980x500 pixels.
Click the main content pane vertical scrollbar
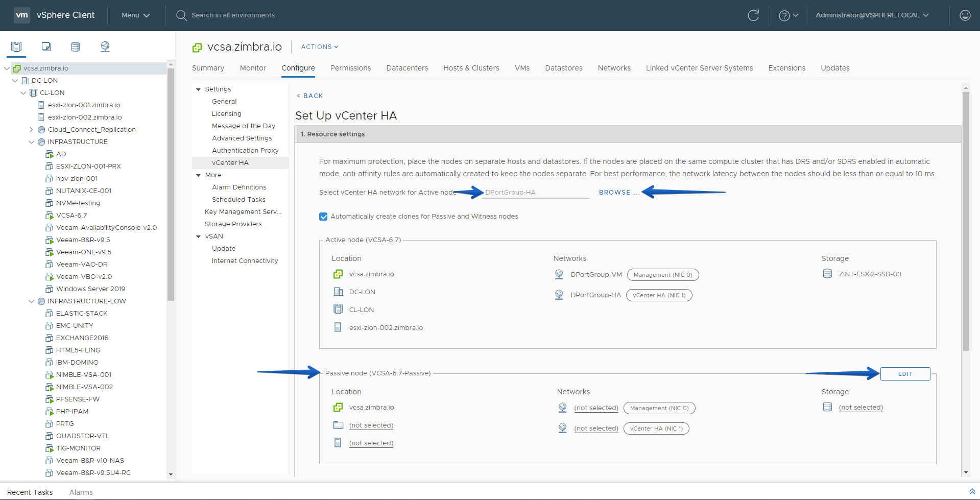(x=965, y=221)
